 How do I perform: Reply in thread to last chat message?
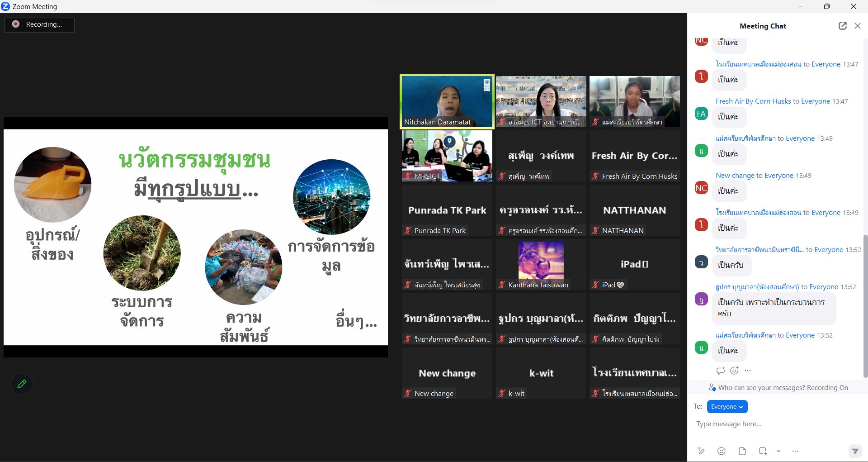pyautogui.click(x=720, y=370)
